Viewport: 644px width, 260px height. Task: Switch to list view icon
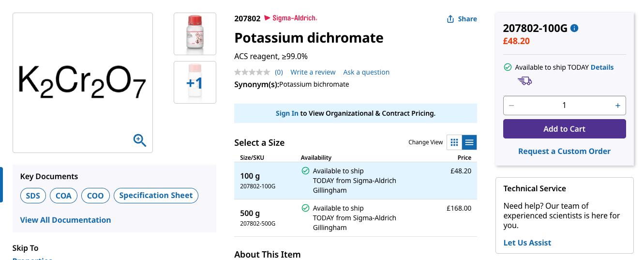(x=469, y=142)
